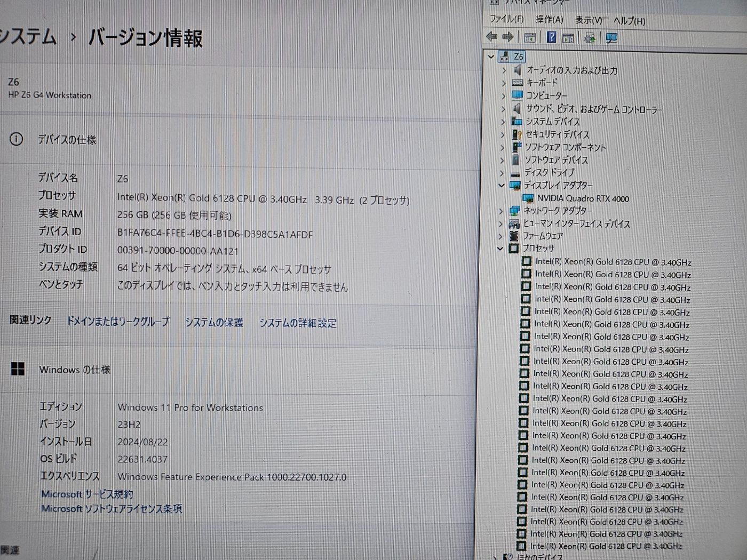This screenshot has height=560, width=747.
Task: Open Microsoft ソフトウェアライセンス条項 link
Action: 112,509
